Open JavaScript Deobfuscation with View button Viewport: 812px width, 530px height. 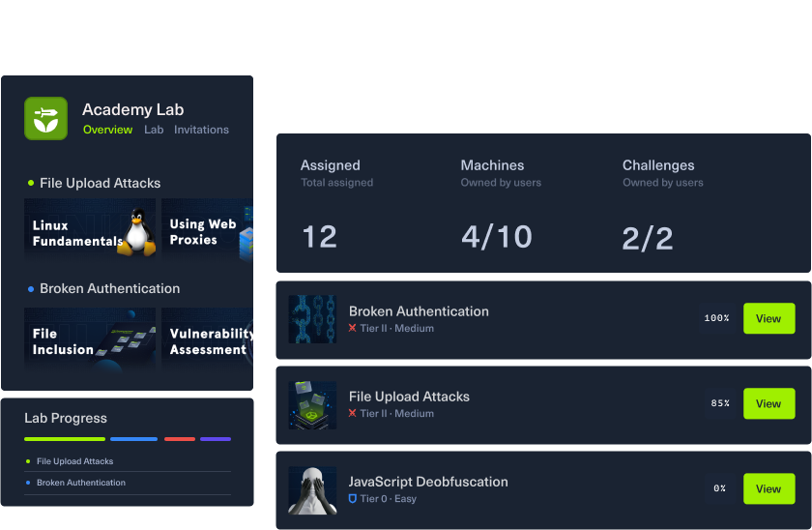coord(768,488)
